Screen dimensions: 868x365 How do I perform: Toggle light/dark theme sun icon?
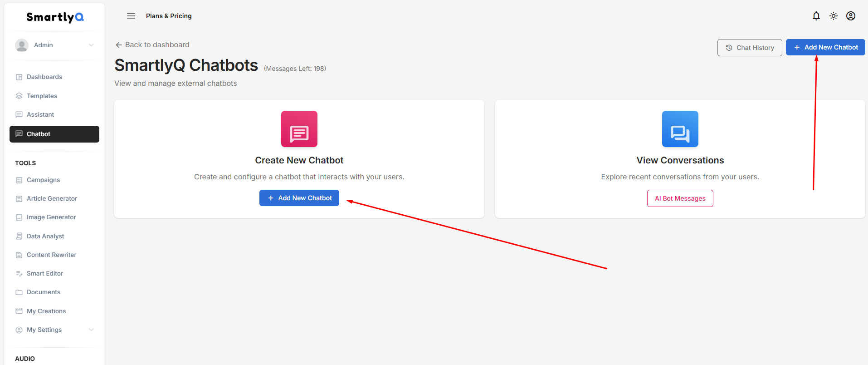point(834,16)
